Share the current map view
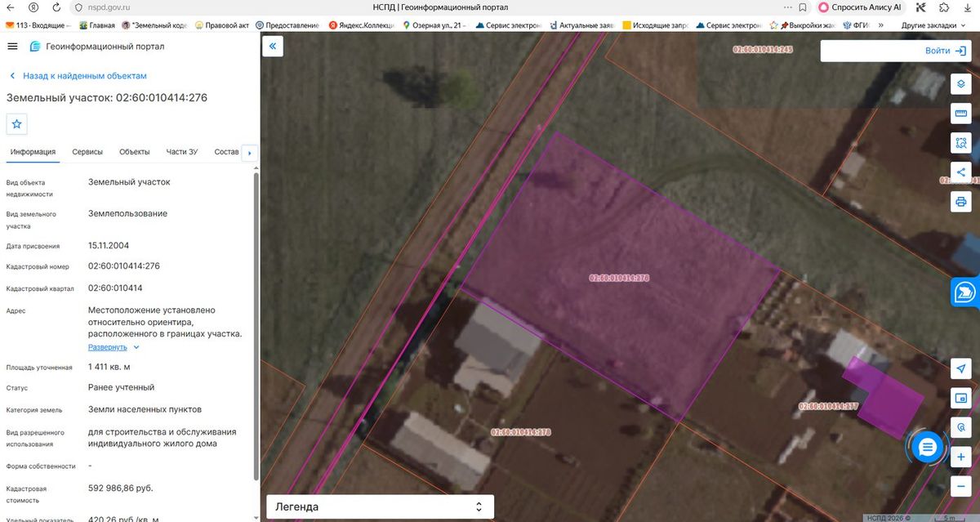The width and height of the screenshot is (980, 522). 960,172
